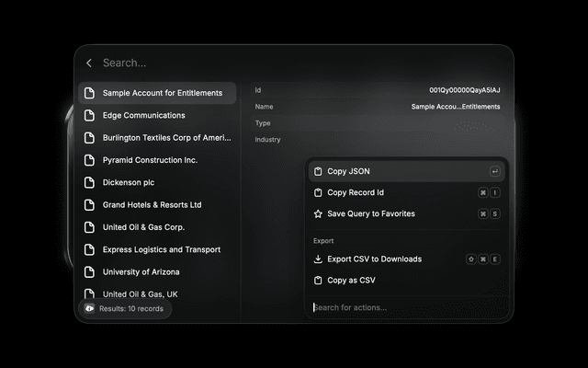This screenshot has height=368, width=588.
Task: Click document icon beside United Oil & Gas Corp.
Action: pos(89,227)
